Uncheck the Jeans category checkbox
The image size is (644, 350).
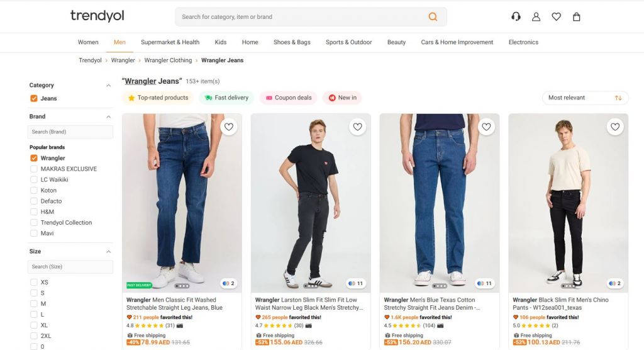[x=34, y=98]
